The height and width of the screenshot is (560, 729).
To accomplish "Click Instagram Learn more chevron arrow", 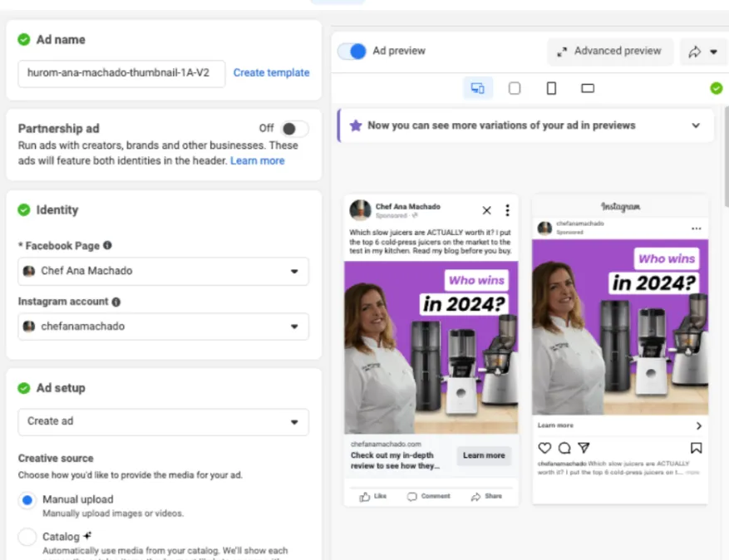I will pos(699,425).
